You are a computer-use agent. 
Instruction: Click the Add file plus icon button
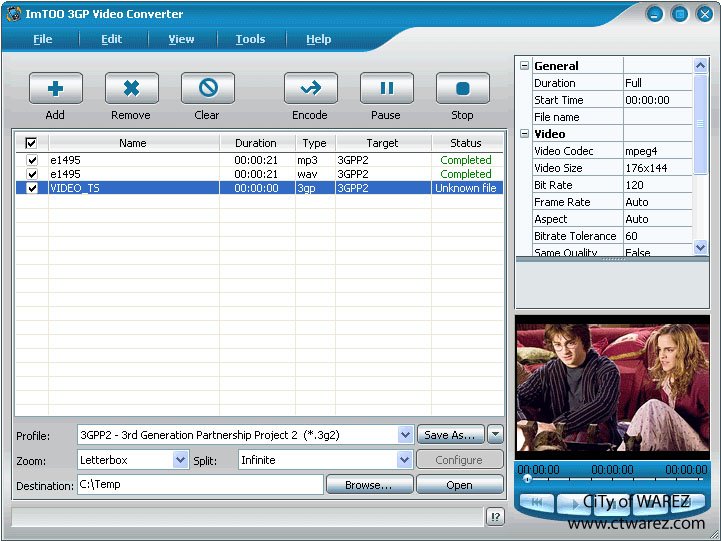point(56,88)
